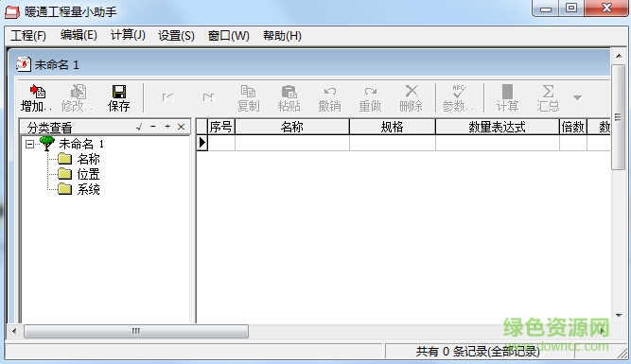Click the horizontal scrollbar thumb

tap(136, 332)
